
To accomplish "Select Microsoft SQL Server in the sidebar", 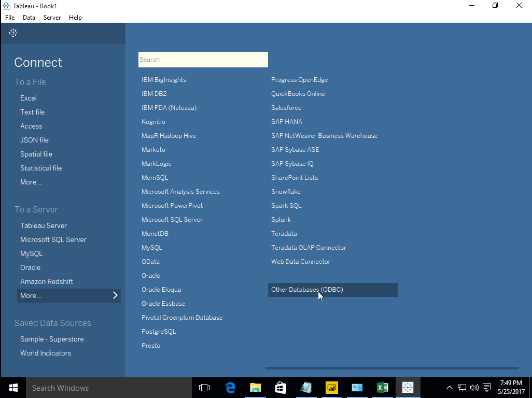I will click(x=53, y=240).
